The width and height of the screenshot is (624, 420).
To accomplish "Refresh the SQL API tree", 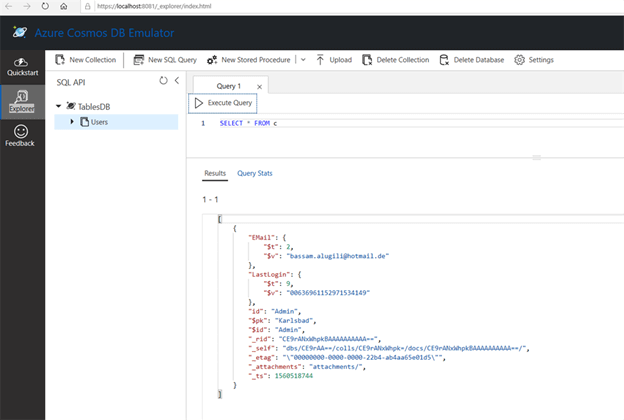I will 164,81.
